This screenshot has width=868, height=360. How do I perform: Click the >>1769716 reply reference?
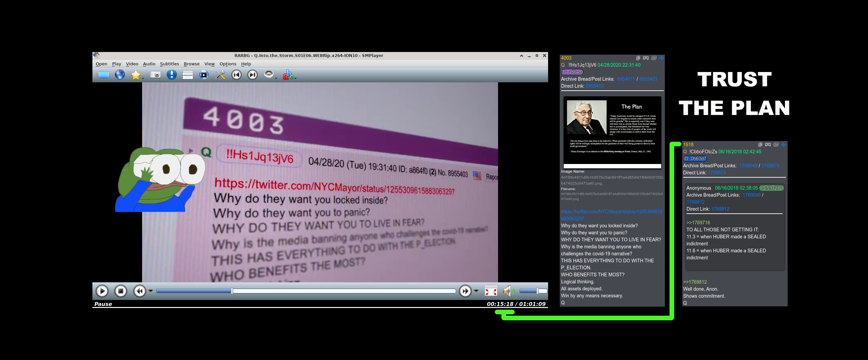[x=698, y=223]
